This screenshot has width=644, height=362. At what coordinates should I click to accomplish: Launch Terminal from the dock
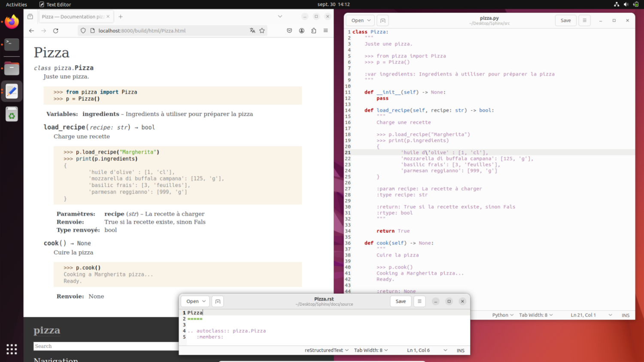tap(12, 44)
